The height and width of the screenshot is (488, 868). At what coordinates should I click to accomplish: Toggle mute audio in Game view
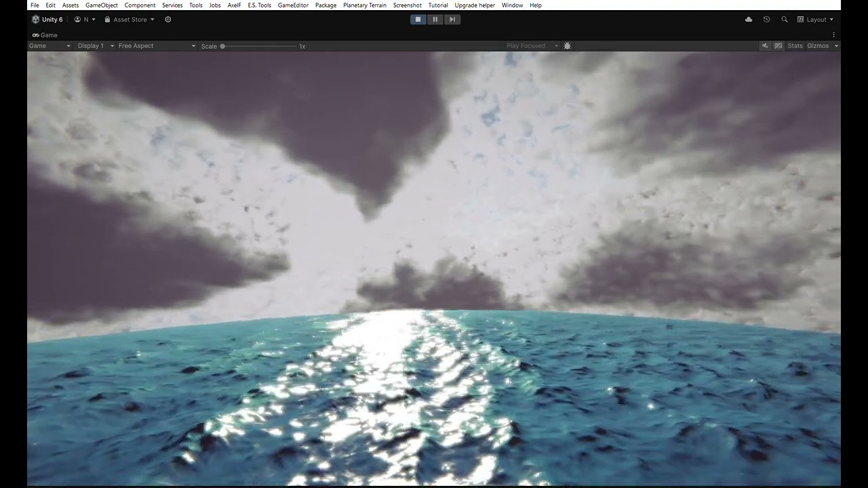click(x=765, y=46)
